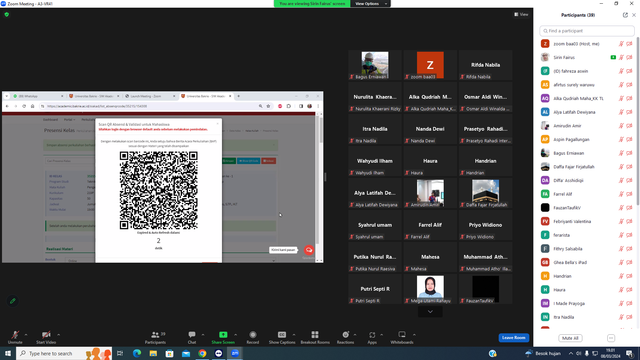Open Task View on the taskbar

coord(120,353)
